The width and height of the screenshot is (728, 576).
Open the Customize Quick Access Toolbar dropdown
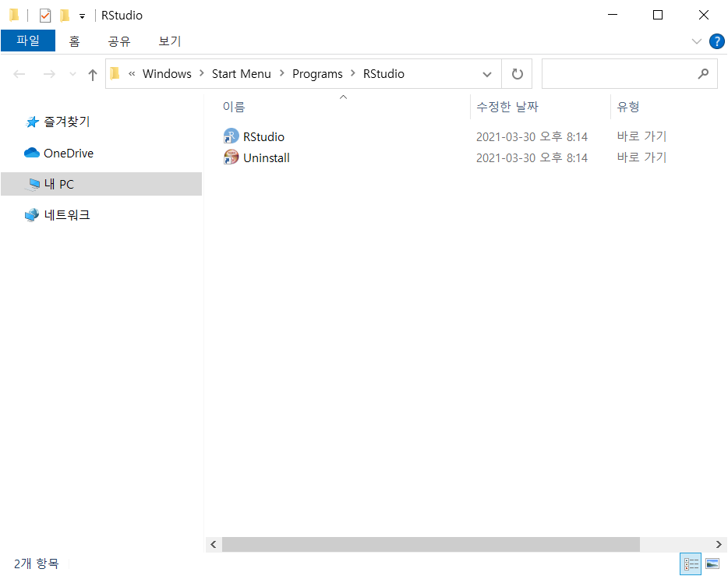pyautogui.click(x=82, y=16)
